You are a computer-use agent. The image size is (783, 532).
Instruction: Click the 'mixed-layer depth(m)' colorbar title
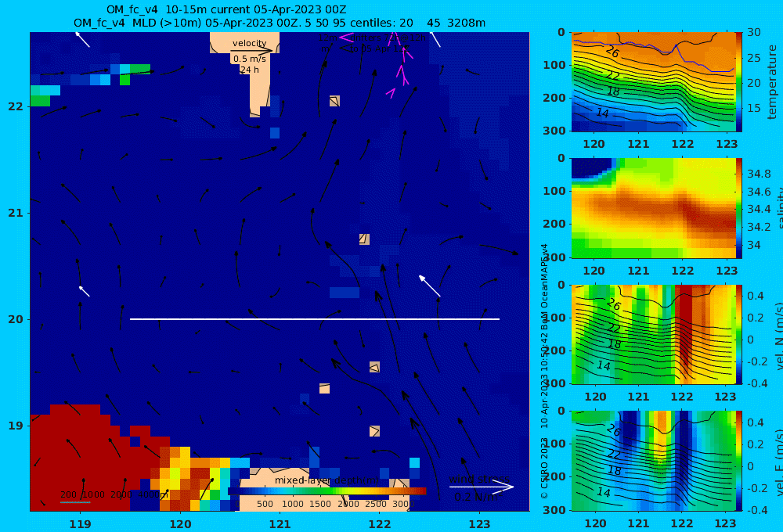click(x=327, y=480)
